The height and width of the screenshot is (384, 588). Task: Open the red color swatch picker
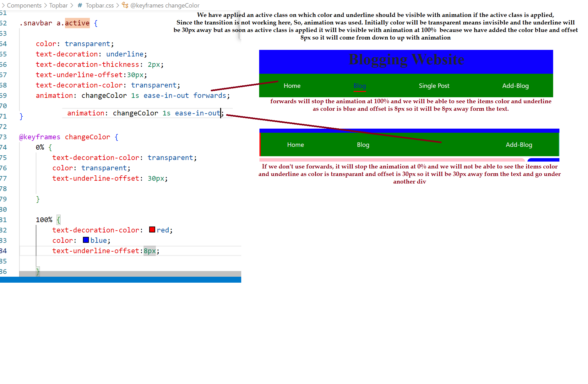152,230
